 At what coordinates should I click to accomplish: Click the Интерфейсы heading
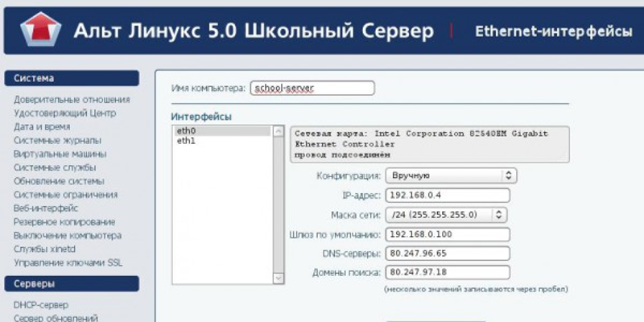(201, 117)
